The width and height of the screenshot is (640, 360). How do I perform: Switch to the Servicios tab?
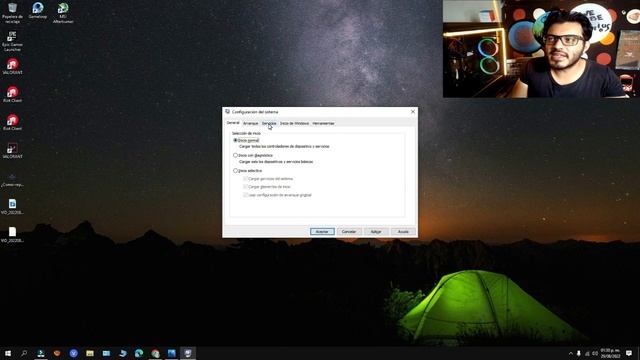269,123
